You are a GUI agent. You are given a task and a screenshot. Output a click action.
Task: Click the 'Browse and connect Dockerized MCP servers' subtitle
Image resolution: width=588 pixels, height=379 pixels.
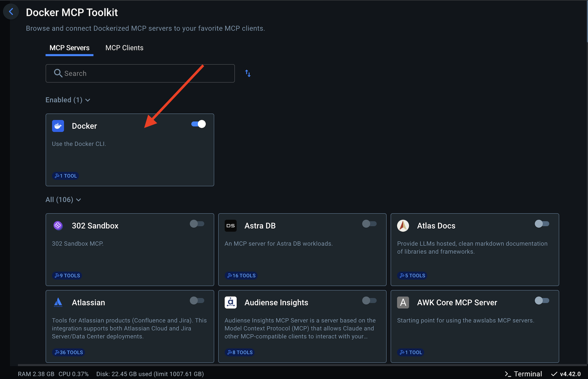[145, 28]
